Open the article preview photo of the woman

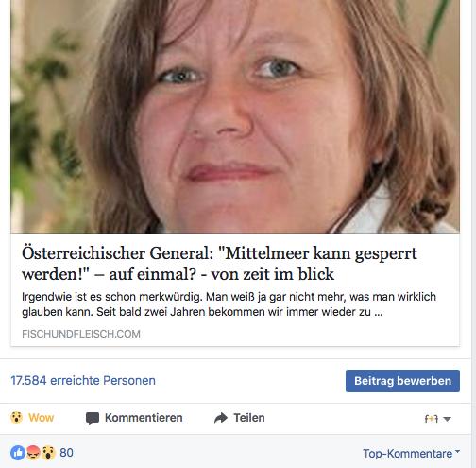[x=235, y=116]
